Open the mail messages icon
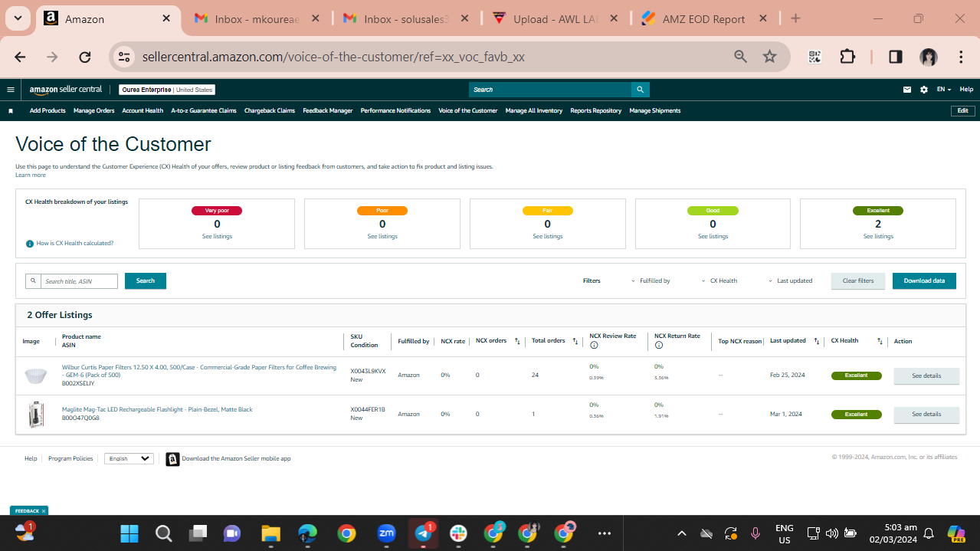 click(907, 90)
